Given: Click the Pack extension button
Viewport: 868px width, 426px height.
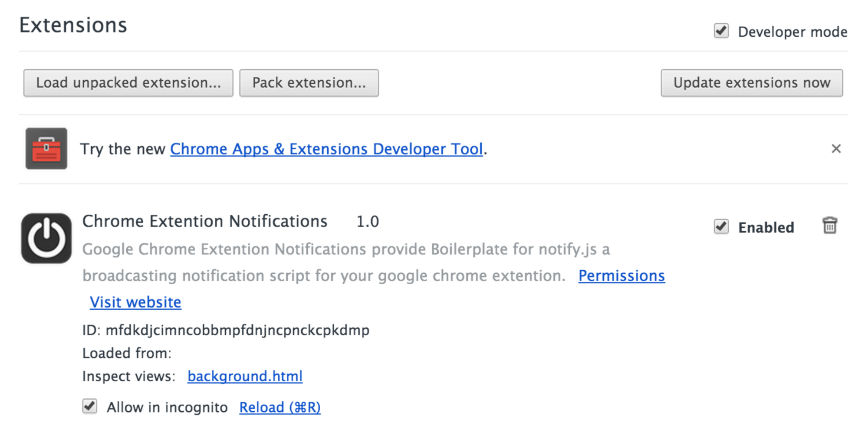Looking at the screenshot, I should point(309,83).
